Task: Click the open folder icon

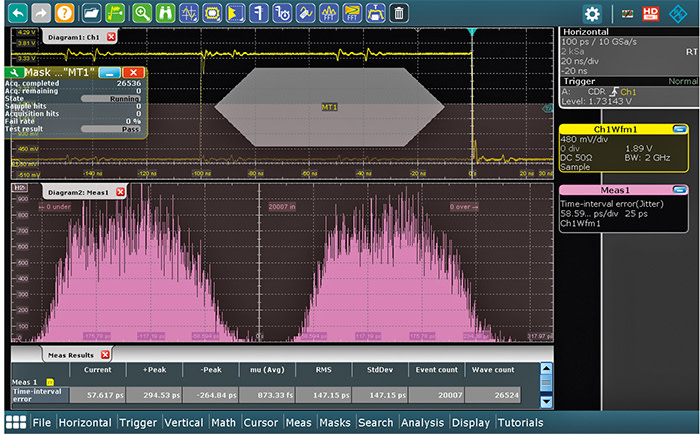Action: coord(92,13)
